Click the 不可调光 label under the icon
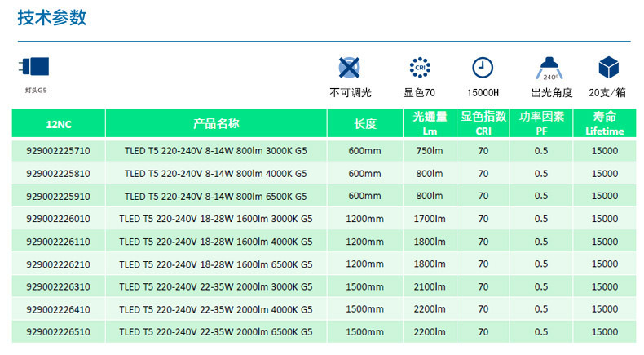 click(x=348, y=92)
